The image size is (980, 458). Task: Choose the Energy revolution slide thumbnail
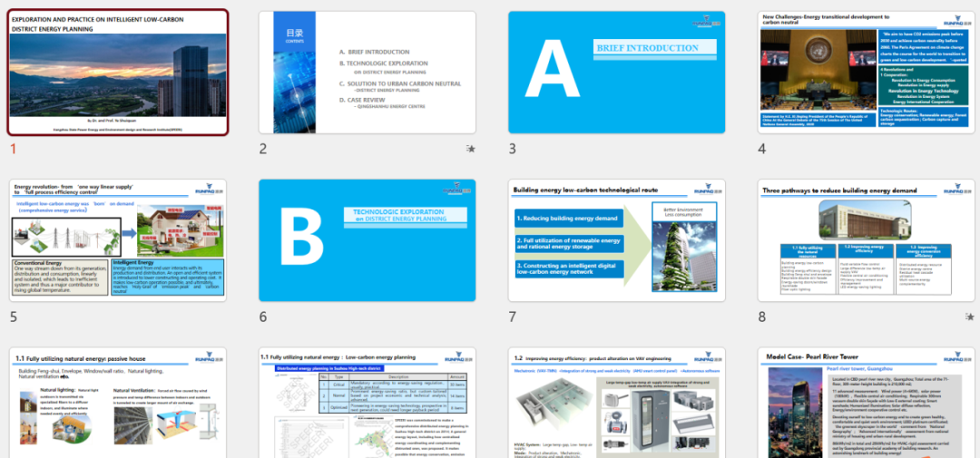point(118,240)
